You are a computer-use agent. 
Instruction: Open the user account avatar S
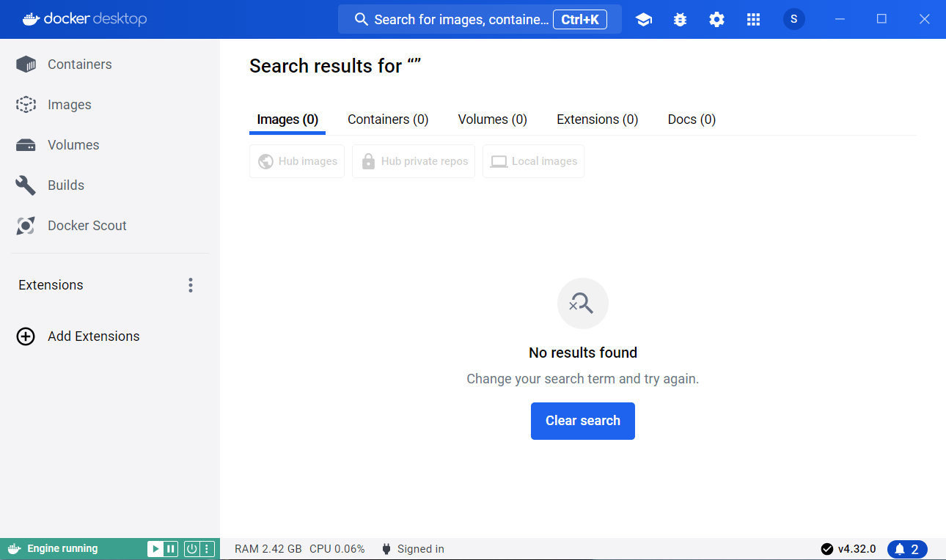(793, 19)
